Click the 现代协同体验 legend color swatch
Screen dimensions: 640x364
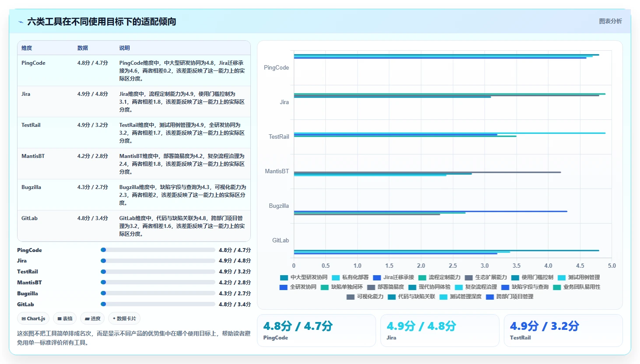412,287
